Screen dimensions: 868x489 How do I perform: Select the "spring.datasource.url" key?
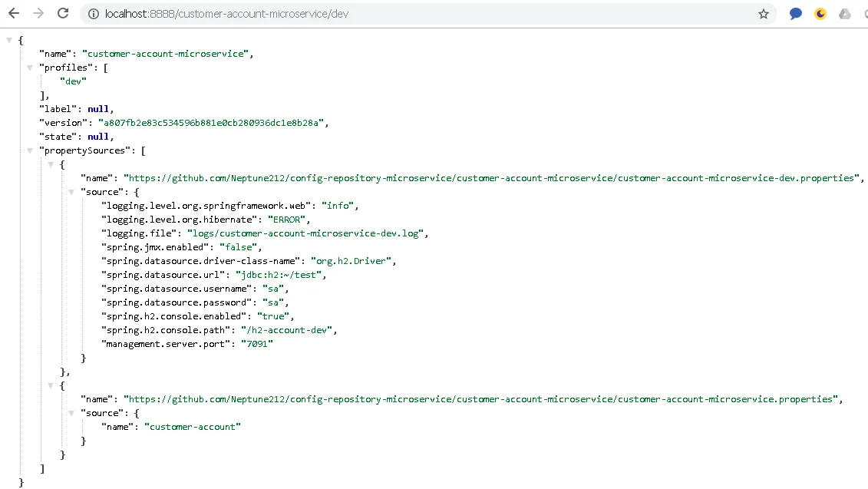tap(163, 276)
